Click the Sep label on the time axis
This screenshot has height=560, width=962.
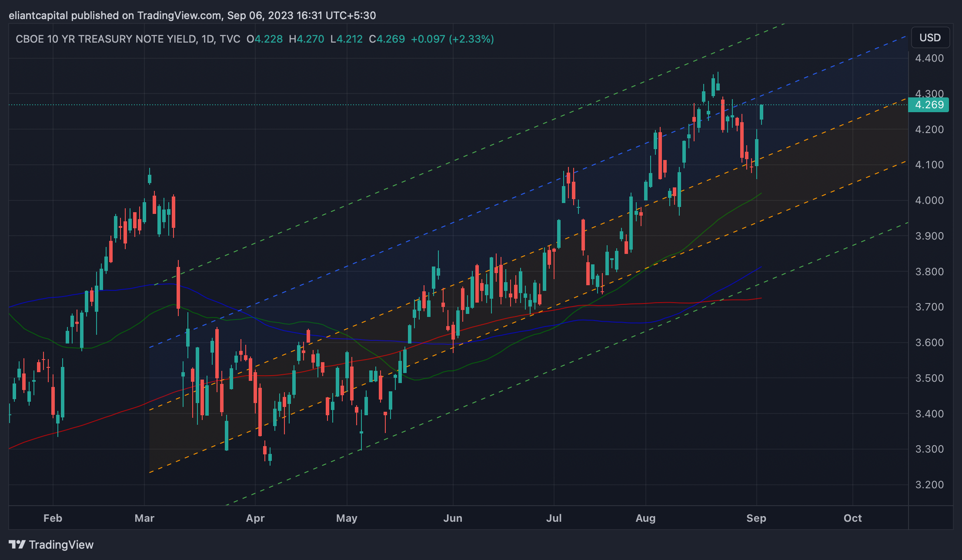pyautogui.click(x=756, y=518)
